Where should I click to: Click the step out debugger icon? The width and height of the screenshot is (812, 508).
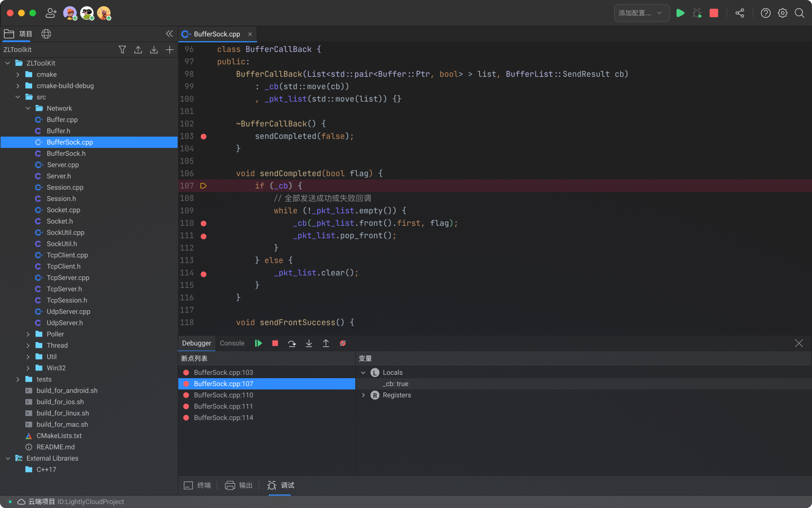click(x=326, y=343)
